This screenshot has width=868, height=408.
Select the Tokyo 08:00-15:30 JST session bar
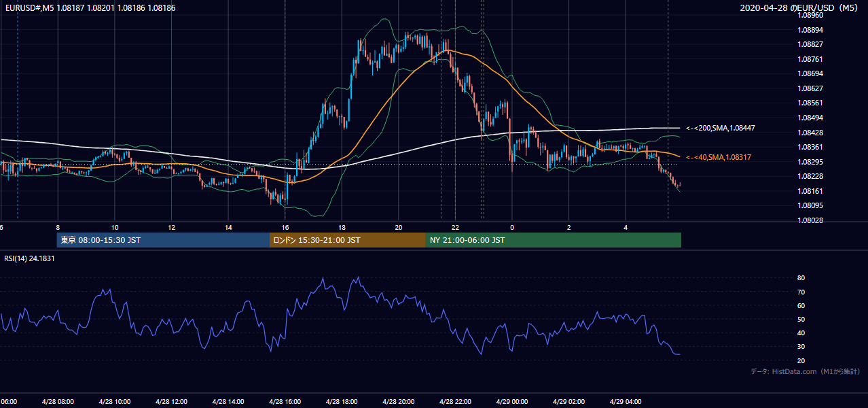[x=163, y=240]
